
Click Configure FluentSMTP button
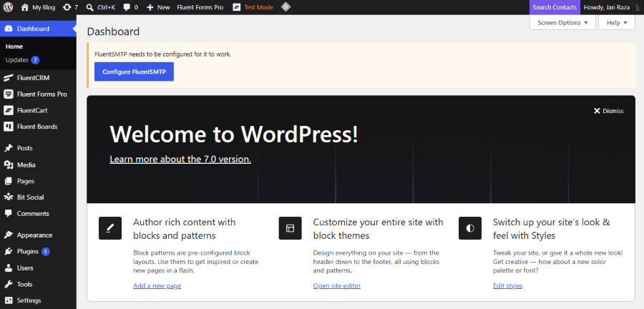(134, 72)
